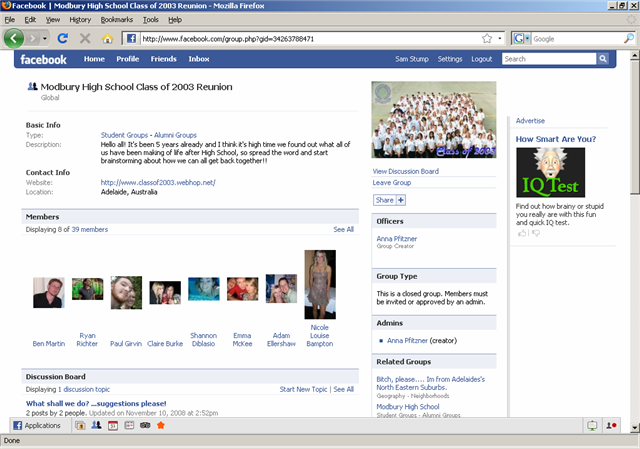640x449 pixels.
Task: Click the Advertise link
Action: click(x=530, y=121)
